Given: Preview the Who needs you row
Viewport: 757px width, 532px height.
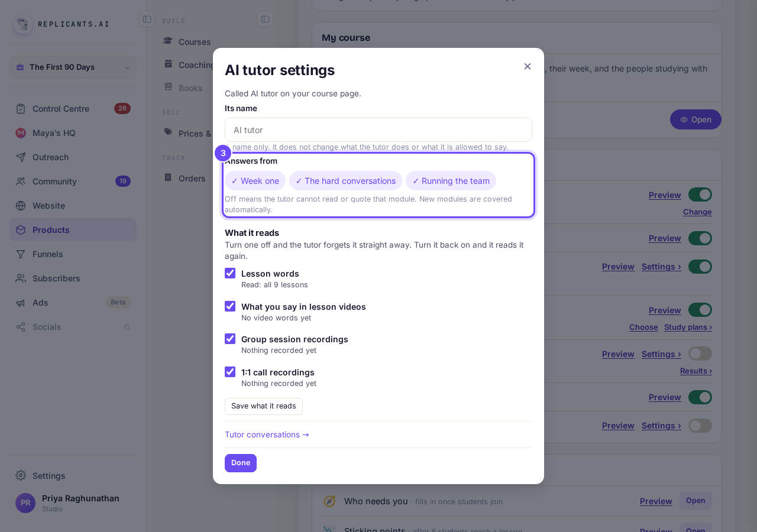Looking at the screenshot, I should click(656, 501).
